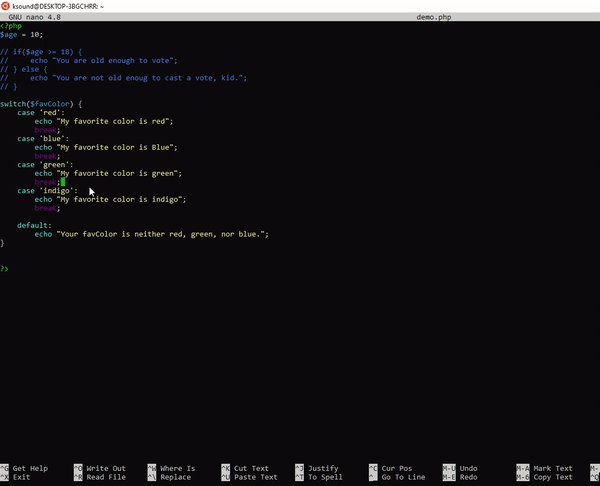Click the Cut Text shortcut
This screenshot has width=600, height=486.
[x=251, y=468]
